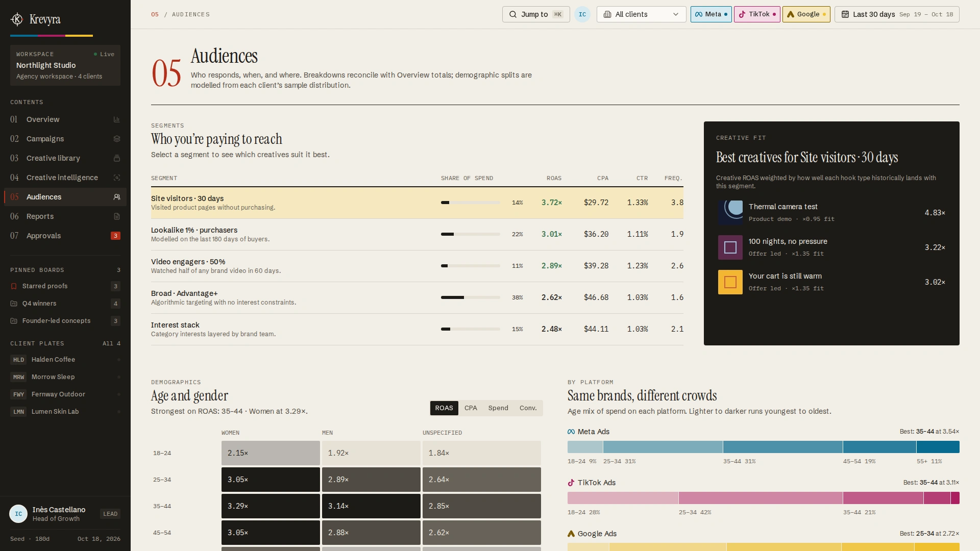
Task: Click the Q4 winners folder icon
Action: (14, 304)
